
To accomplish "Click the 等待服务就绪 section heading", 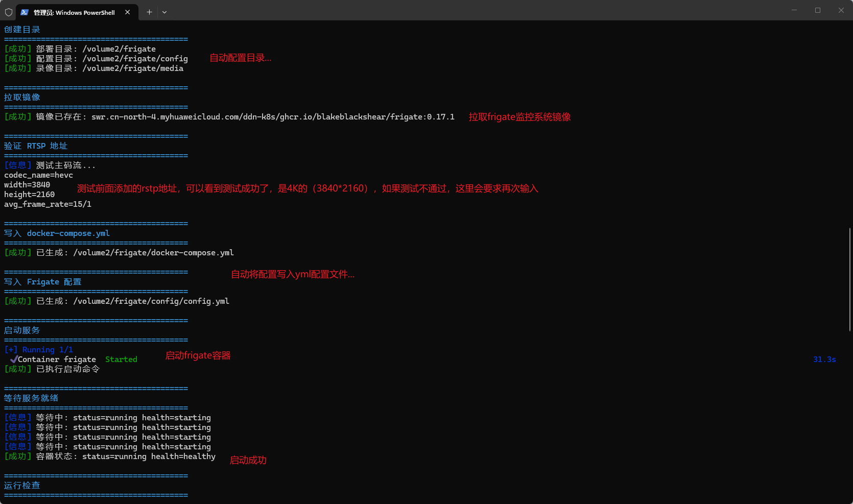I will (31, 398).
